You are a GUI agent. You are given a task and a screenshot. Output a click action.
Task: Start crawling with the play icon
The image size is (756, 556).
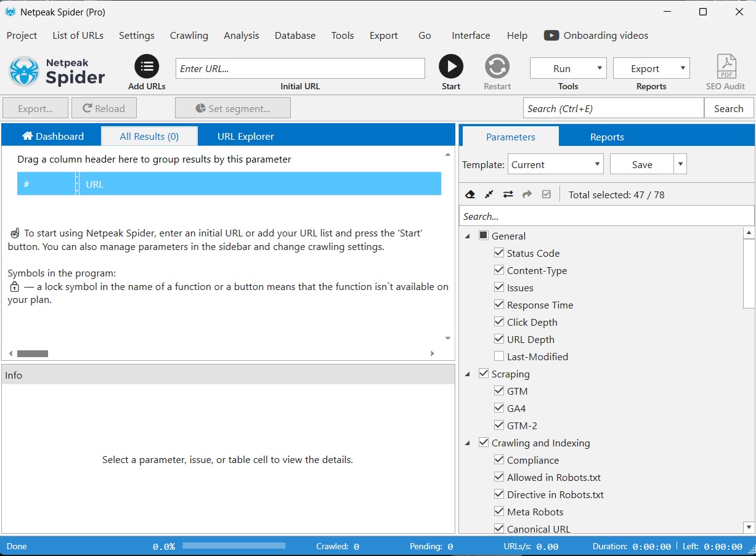point(451,66)
